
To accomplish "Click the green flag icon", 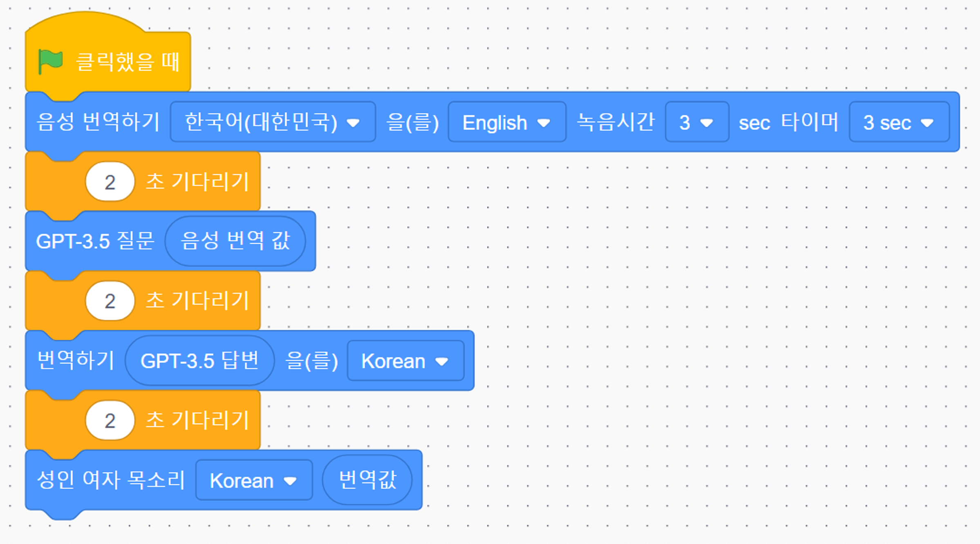I will coord(50,62).
